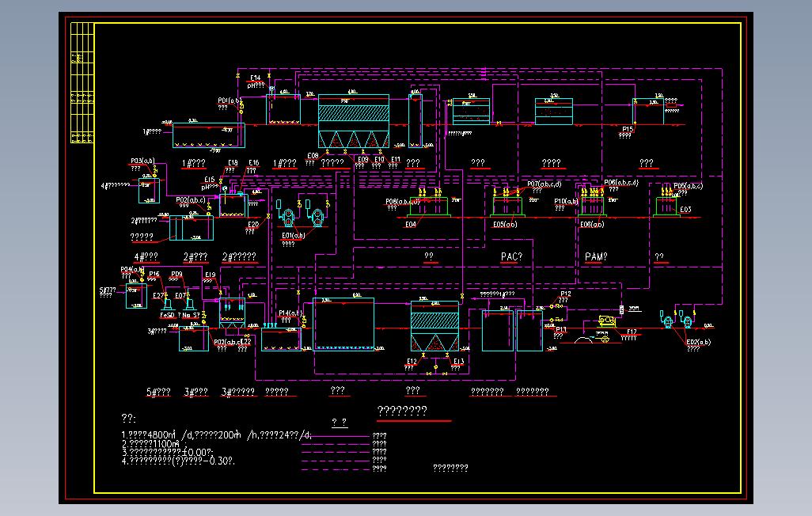Screen dimensions: 812x516
Task: Select the note line containing -0.30
Action: (178, 461)
